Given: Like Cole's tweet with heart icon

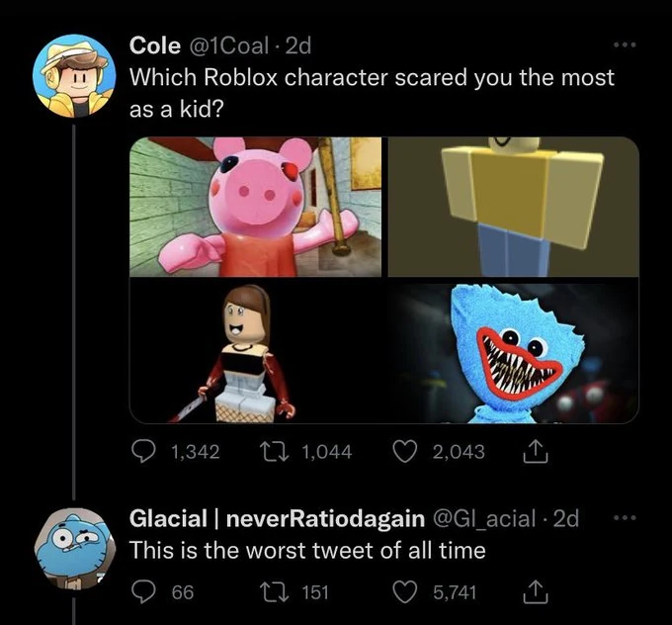Looking at the screenshot, I should [x=402, y=451].
